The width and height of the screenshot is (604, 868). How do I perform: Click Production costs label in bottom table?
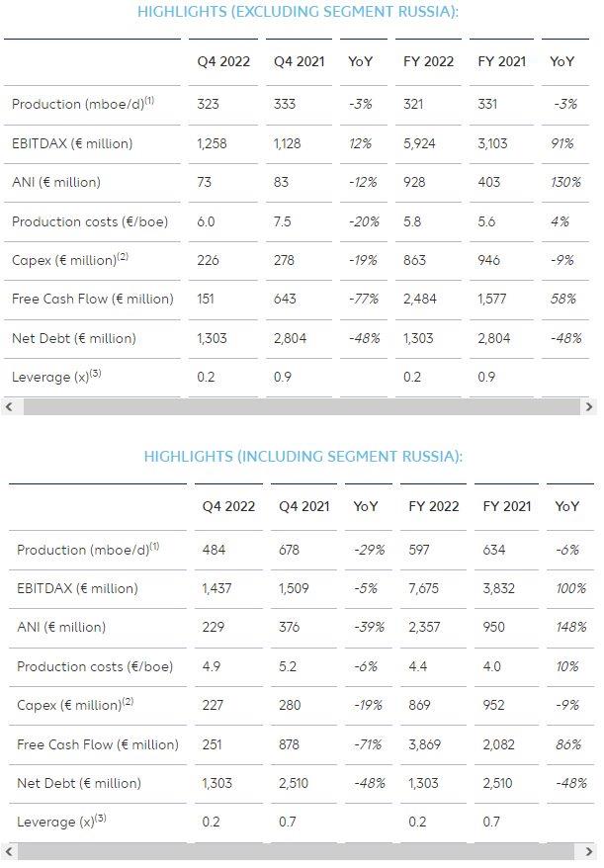(x=95, y=666)
